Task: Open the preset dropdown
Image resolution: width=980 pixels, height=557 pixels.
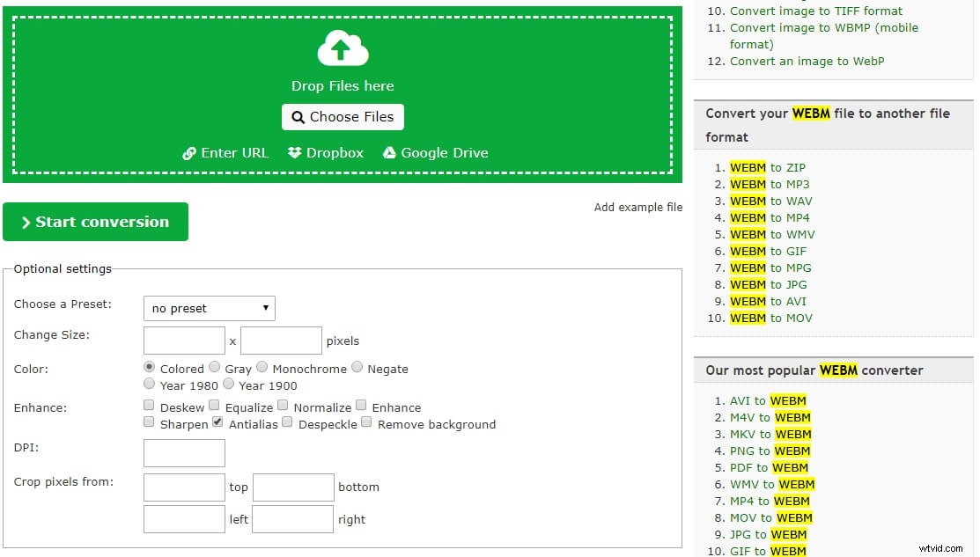Action: [209, 308]
